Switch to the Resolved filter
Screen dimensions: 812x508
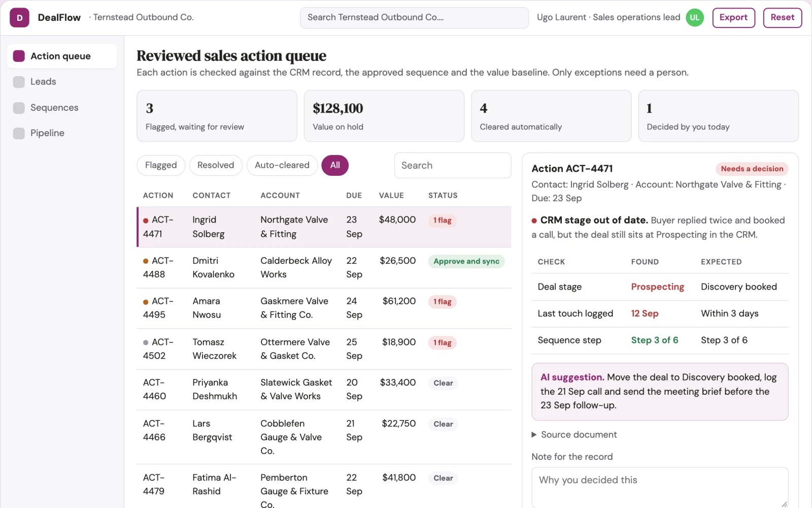pyautogui.click(x=216, y=165)
